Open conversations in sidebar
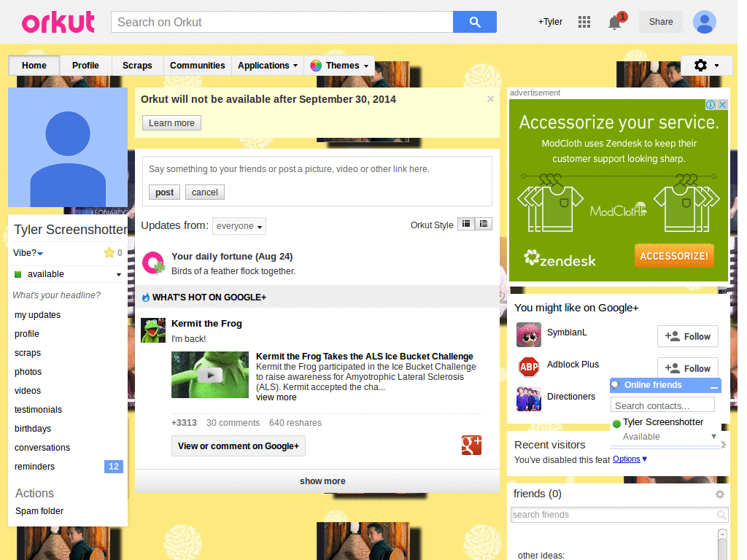 pyautogui.click(x=42, y=448)
